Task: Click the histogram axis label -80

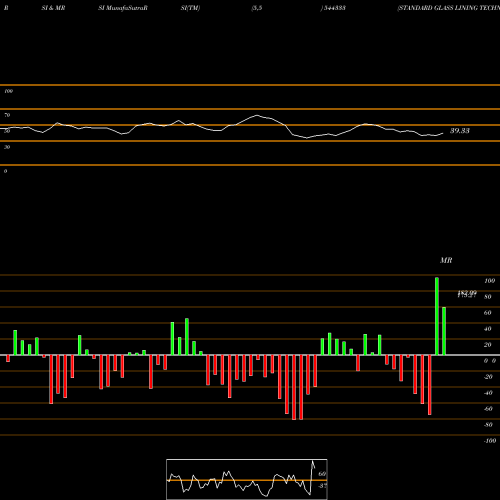Action: coord(488,425)
